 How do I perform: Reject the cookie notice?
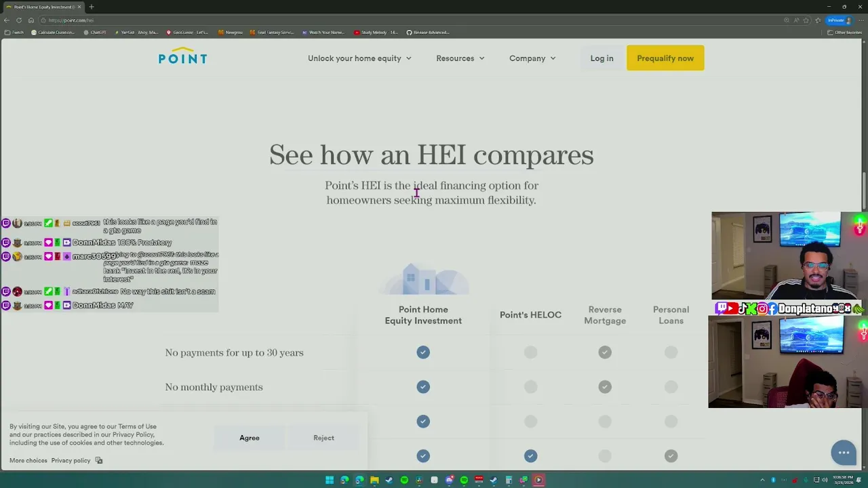pos(323,438)
